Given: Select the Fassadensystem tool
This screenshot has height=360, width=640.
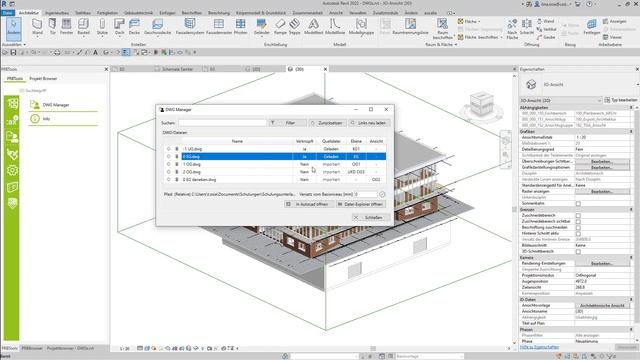Looking at the screenshot, I should click(190, 27).
